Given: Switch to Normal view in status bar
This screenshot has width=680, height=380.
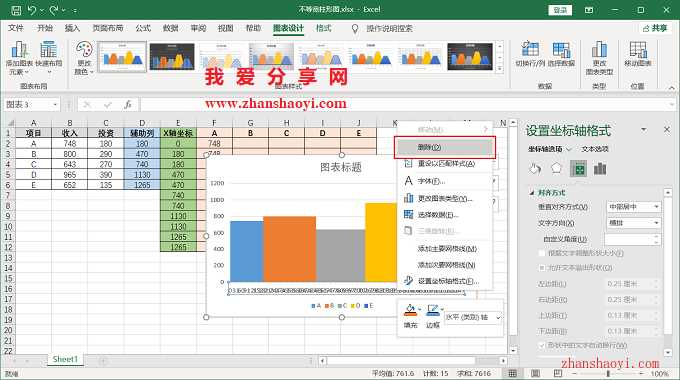Looking at the screenshot, I should coord(513,373).
